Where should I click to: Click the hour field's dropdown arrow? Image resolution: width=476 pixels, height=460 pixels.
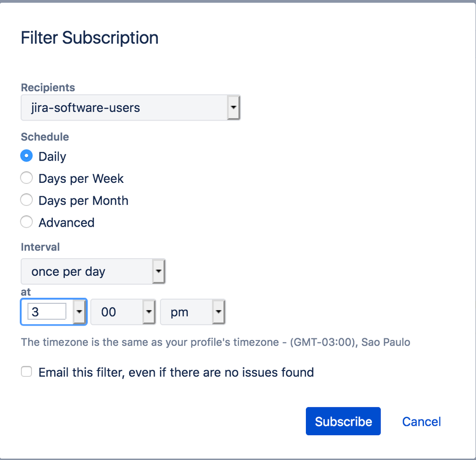click(x=79, y=312)
